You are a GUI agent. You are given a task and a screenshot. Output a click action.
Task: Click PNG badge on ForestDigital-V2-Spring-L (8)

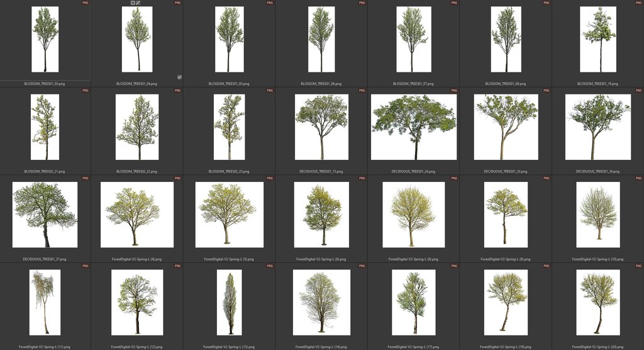point(454,178)
